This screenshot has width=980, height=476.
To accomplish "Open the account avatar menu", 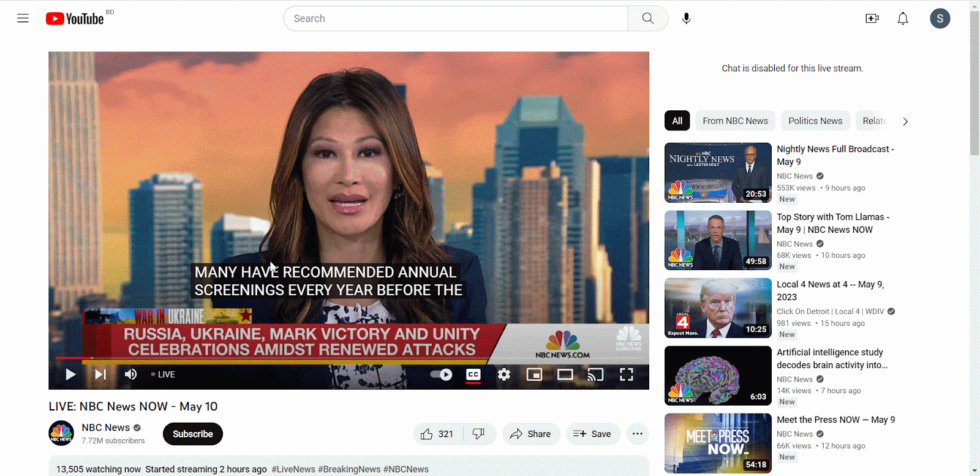I will coord(940,18).
